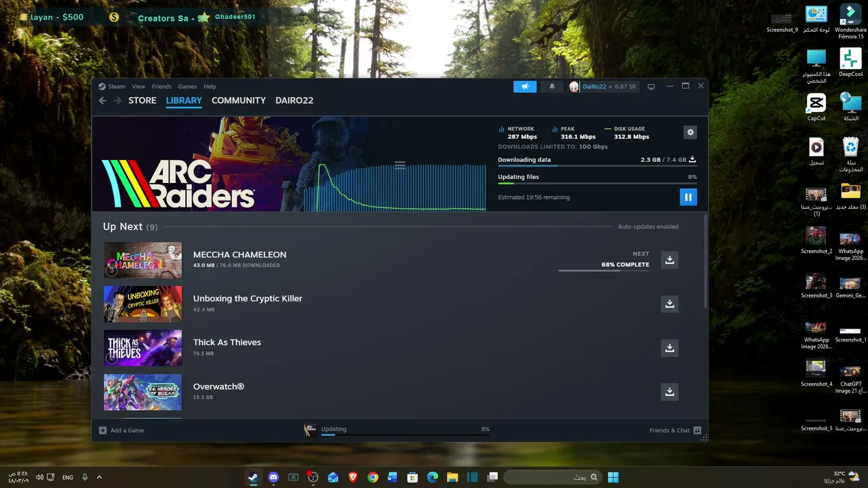
Task: Click the Estimated 19:56 remaining text
Action: point(534,197)
